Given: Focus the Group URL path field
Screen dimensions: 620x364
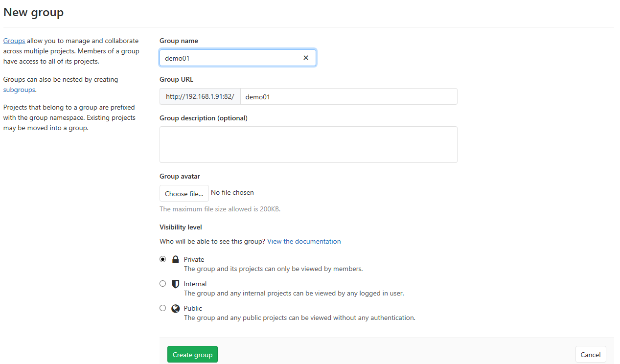Looking at the screenshot, I should click(x=349, y=96).
